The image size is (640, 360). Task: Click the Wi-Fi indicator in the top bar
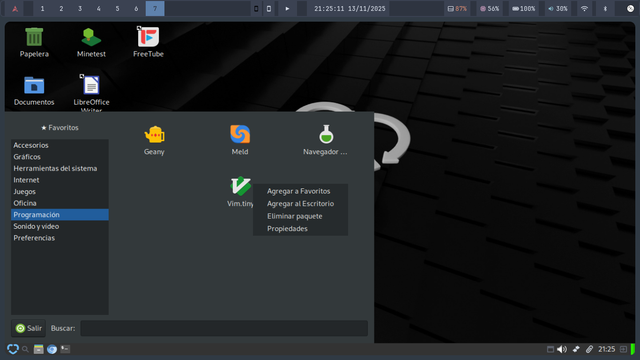(x=584, y=9)
